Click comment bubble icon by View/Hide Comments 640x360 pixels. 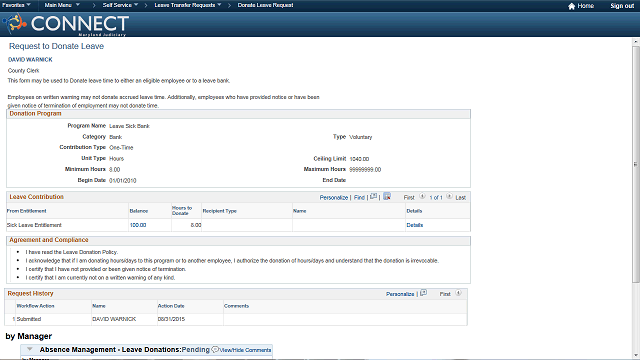[x=216, y=349]
